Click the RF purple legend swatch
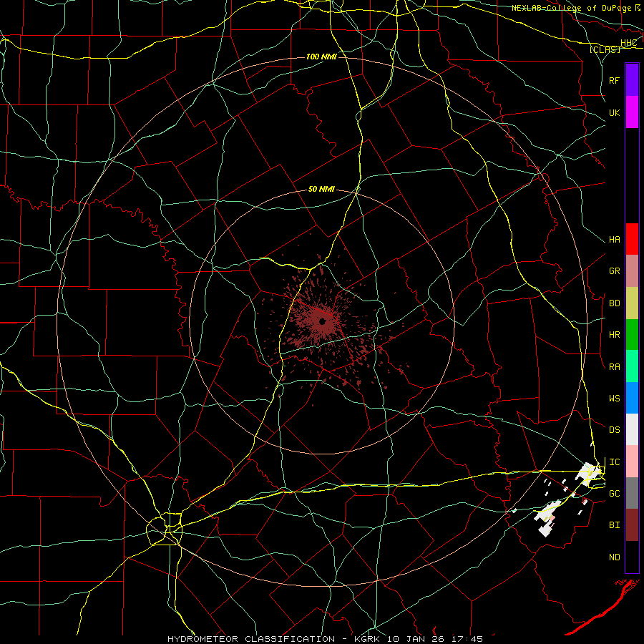The width and height of the screenshot is (644, 644). tap(632, 80)
